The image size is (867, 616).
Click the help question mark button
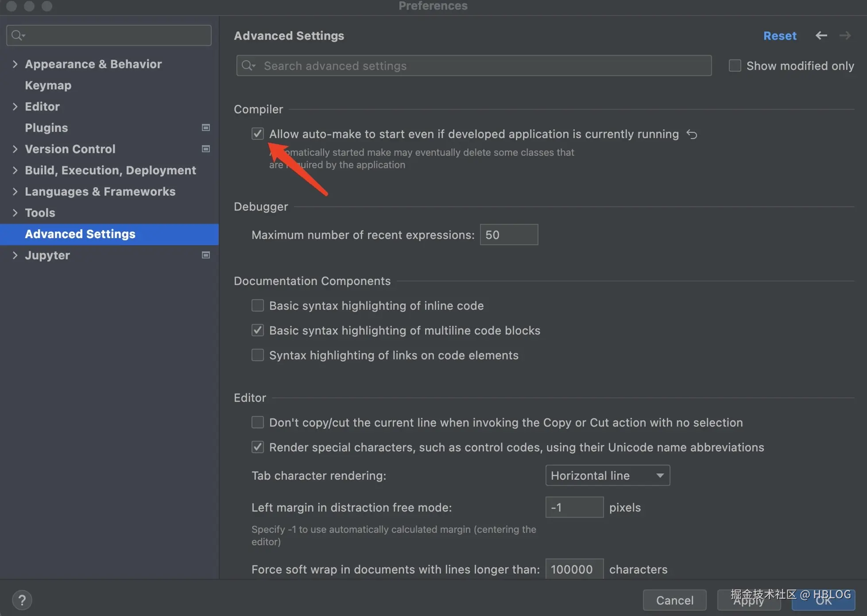(22, 600)
